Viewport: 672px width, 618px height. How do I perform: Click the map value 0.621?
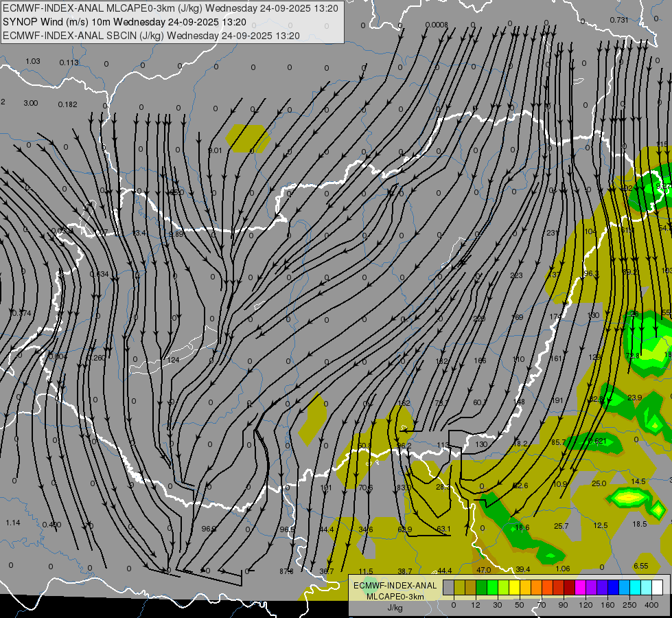click(x=597, y=441)
